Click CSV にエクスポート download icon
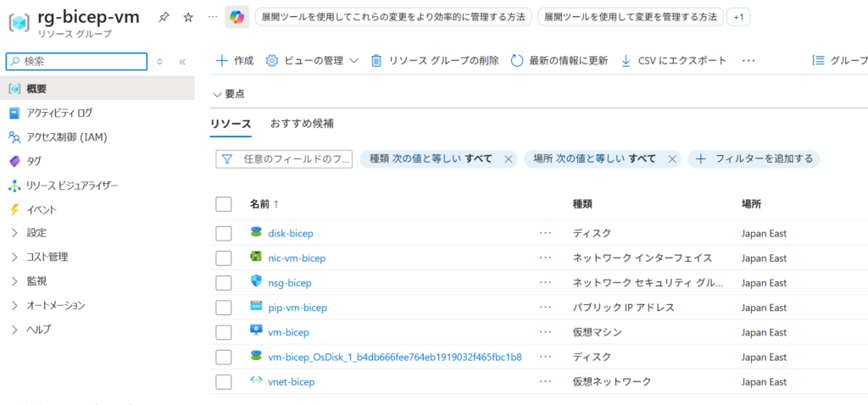Viewport: 868px width, 405px height. pyautogui.click(x=626, y=61)
